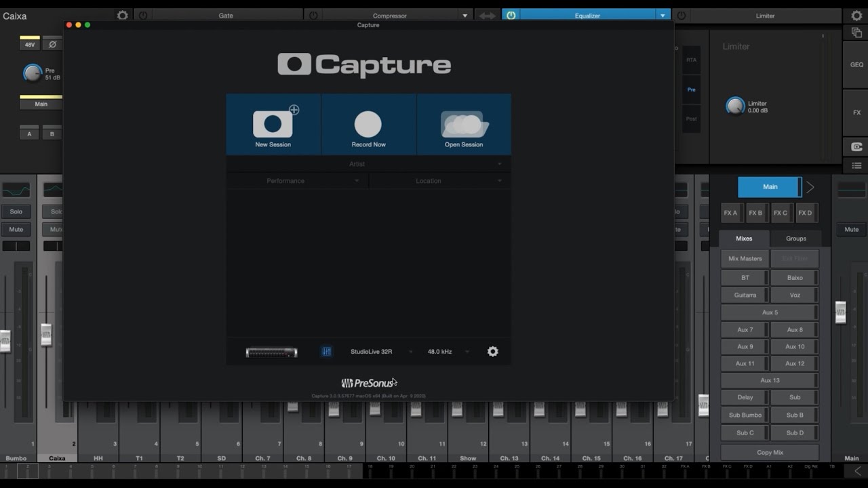868x488 pixels.
Task: Click the Main output fader handle
Action: click(841, 312)
